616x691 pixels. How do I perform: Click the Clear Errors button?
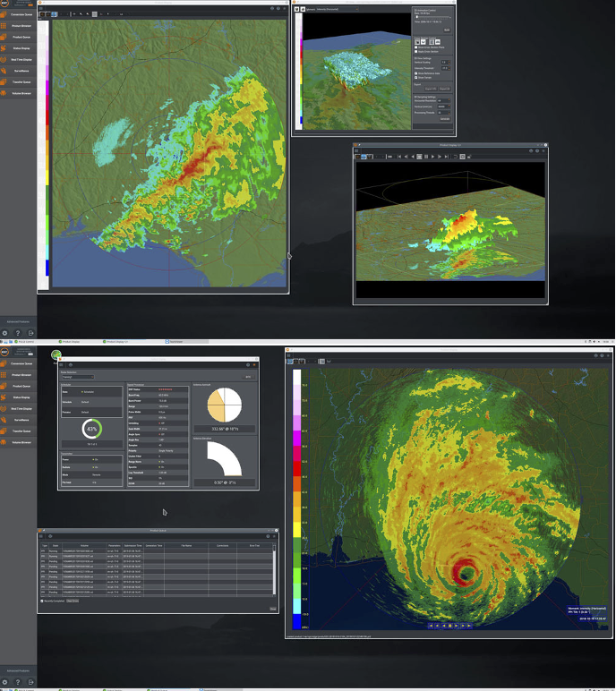73,601
